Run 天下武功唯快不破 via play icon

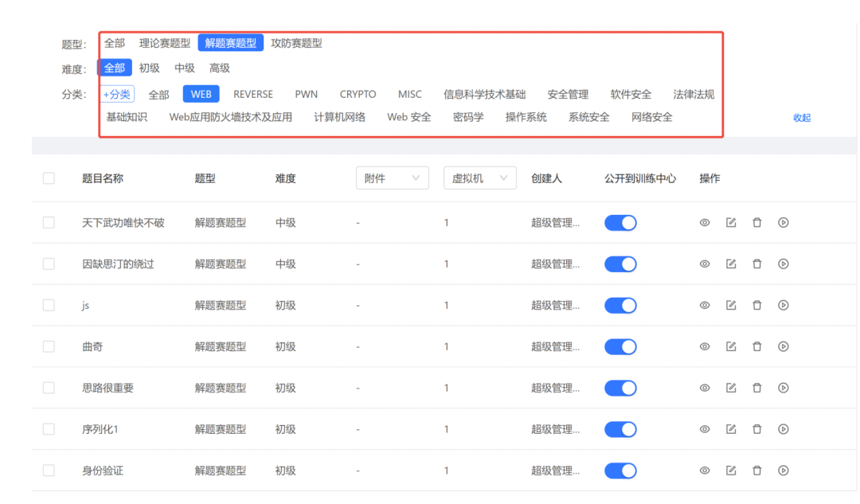click(x=783, y=222)
